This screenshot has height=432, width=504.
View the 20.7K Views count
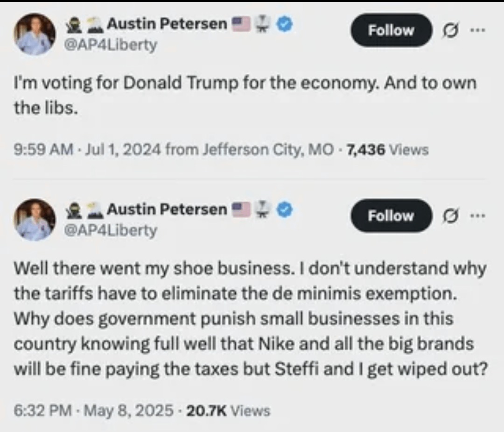(x=228, y=411)
